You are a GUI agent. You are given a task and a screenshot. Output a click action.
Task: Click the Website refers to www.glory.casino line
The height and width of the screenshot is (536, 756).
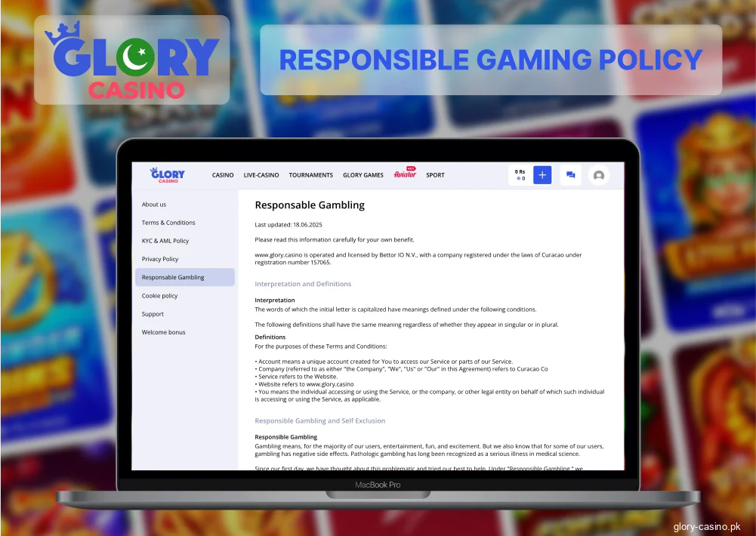coord(304,384)
